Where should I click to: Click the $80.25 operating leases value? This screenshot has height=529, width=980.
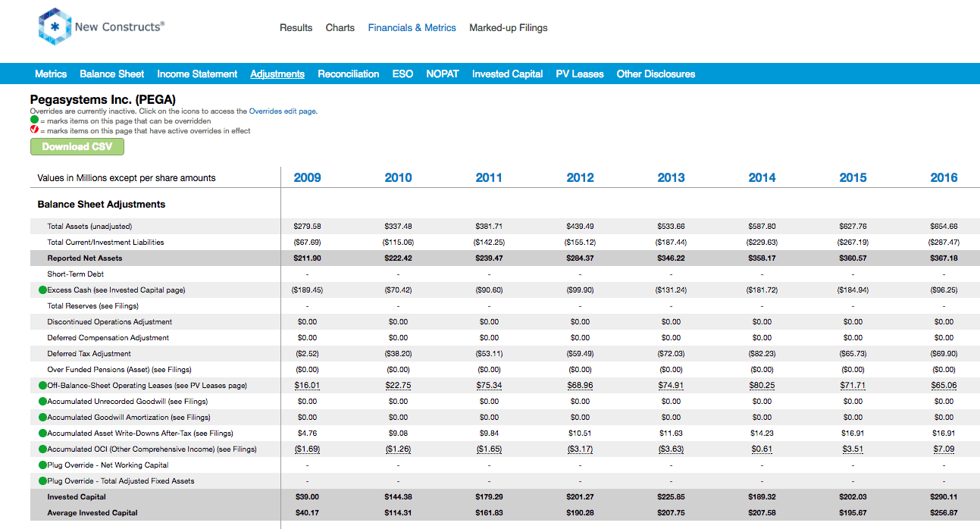(x=762, y=386)
